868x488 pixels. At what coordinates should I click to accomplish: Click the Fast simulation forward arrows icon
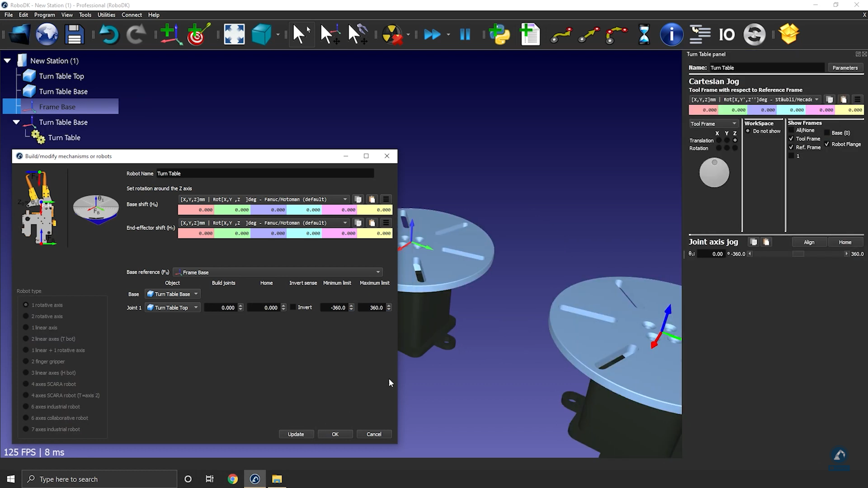point(432,34)
